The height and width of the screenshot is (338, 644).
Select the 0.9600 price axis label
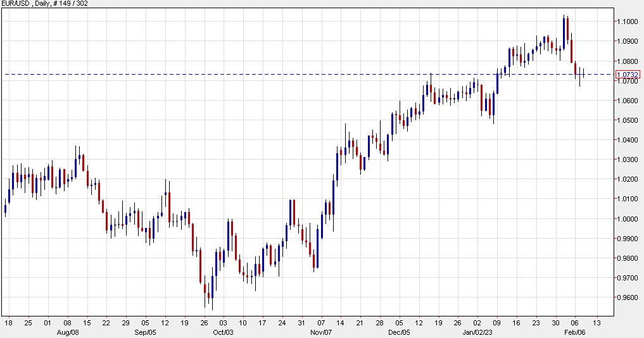click(627, 297)
